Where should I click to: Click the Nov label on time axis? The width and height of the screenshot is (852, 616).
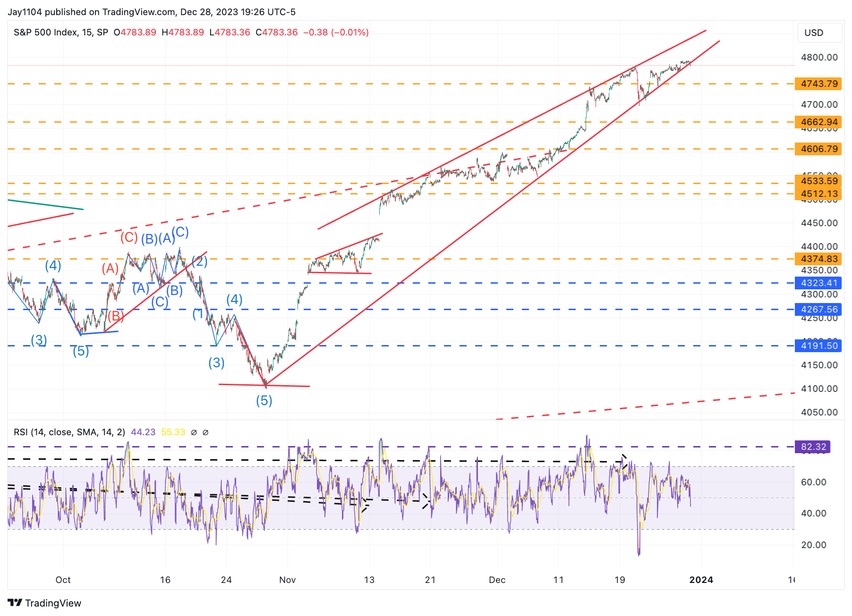coord(287,580)
